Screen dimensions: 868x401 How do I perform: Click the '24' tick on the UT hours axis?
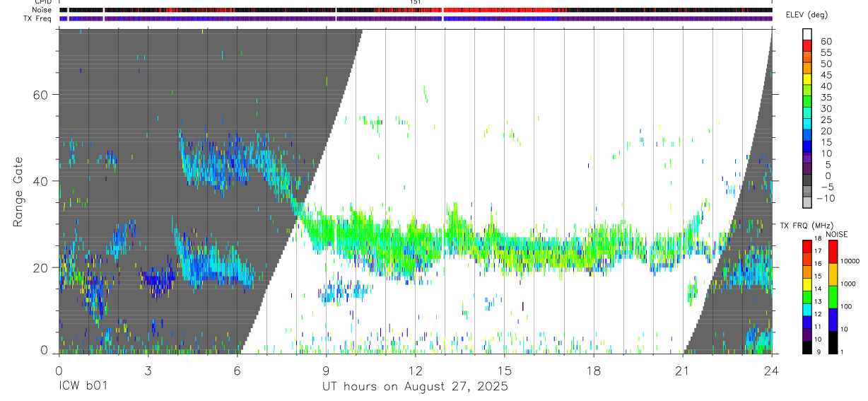(772, 369)
